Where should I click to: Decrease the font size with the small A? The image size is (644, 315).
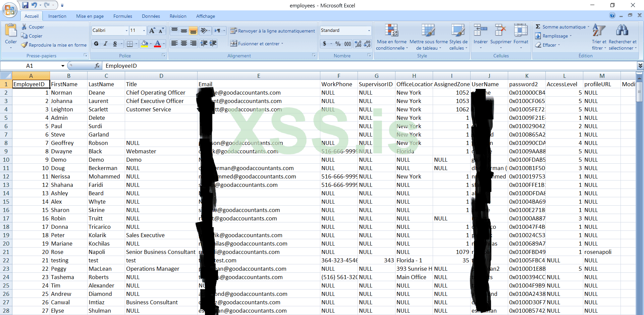point(161,31)
